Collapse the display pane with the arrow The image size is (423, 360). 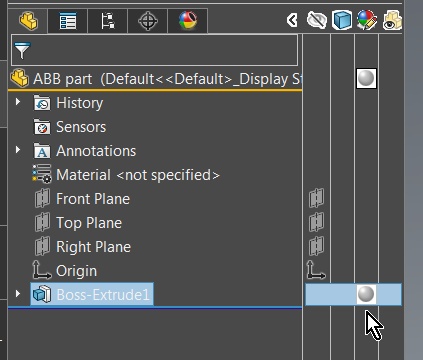(292, 20)
